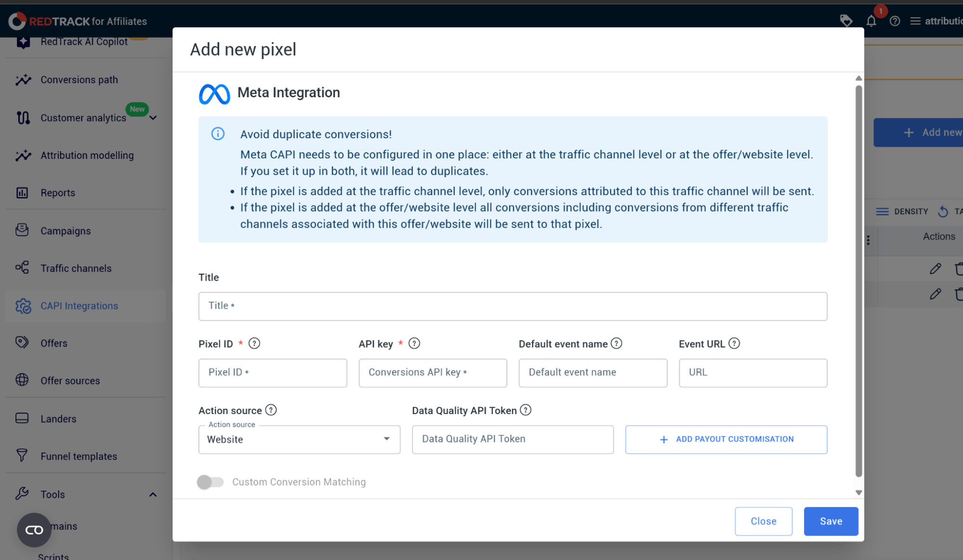Click the Reports chart icon
This screenshot has height=560, width=963.
22,193
